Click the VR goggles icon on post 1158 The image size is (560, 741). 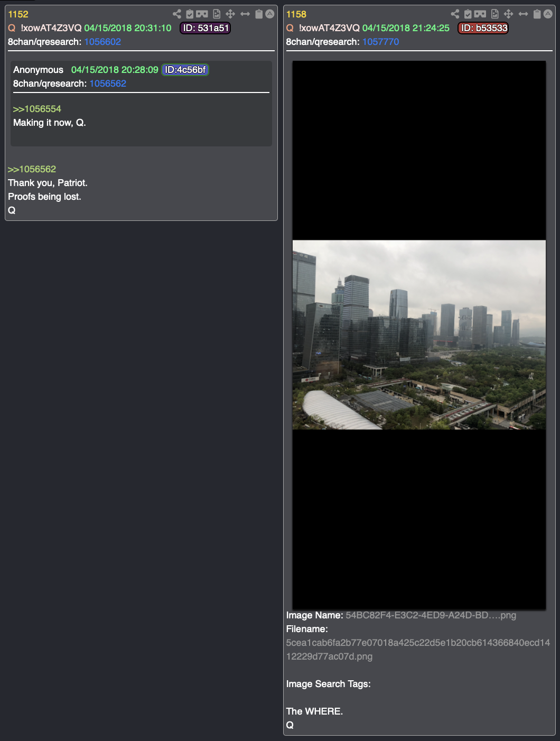point(480,14)
